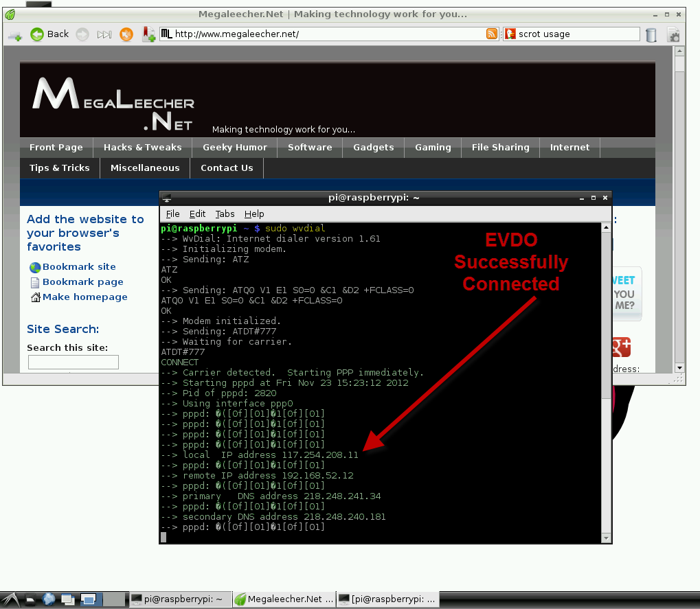Open the Gadgets section
Screen dimensions: 700x609
click(374, 147)
